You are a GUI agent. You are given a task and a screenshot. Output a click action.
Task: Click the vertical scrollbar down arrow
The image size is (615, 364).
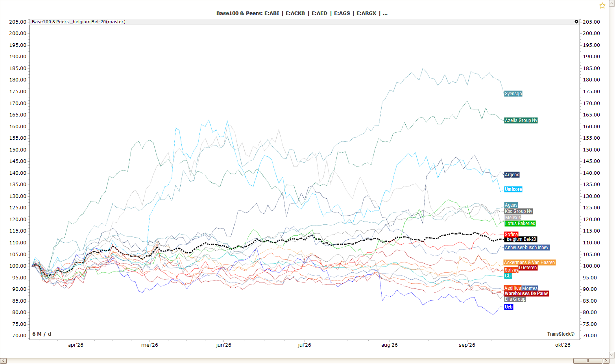[612, 355]
